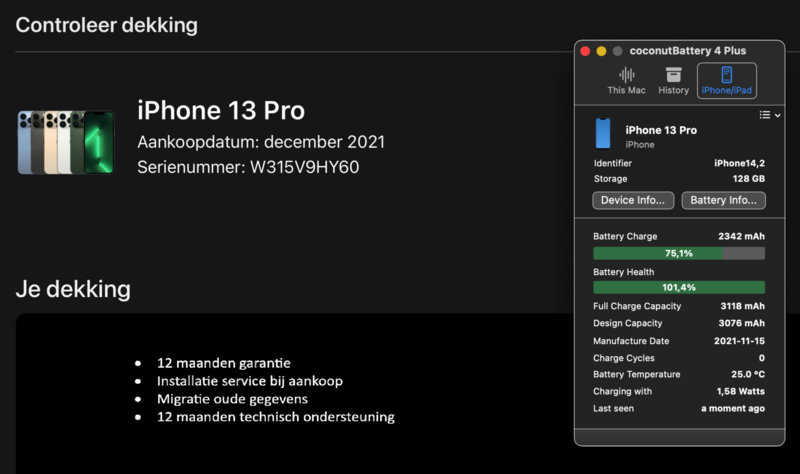Open the This Mac tab
800x474 pixels.
pyautogui.click(x=626, y=81)
